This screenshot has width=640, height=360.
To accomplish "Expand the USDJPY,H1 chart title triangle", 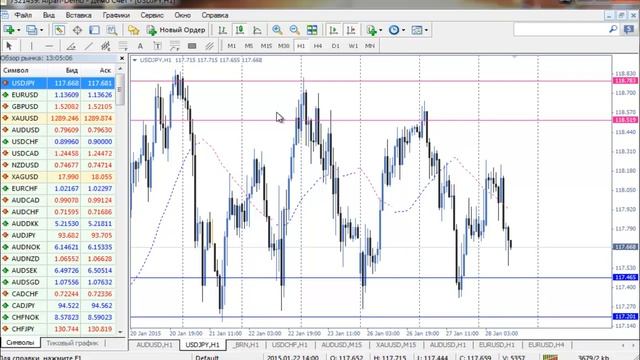I will pos(135,60).
